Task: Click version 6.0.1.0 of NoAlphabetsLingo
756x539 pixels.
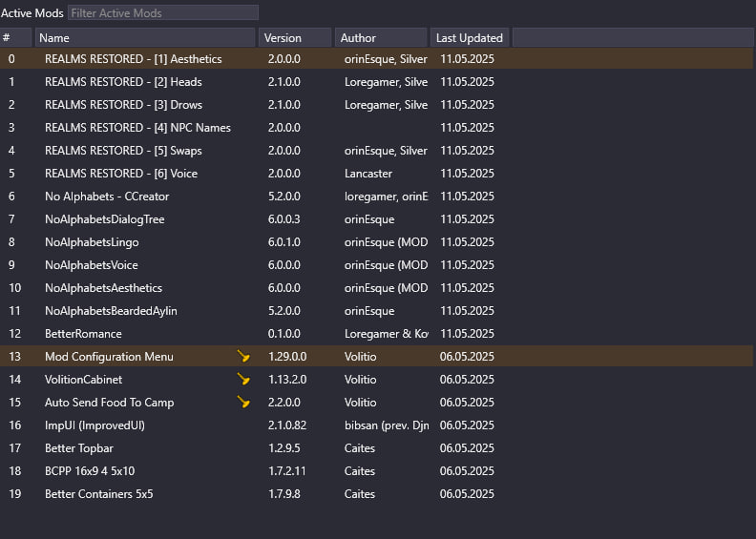Action: click(284, 241)
